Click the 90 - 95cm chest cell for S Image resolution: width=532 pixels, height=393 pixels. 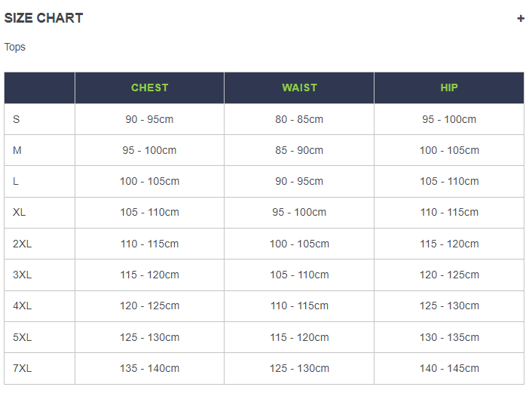149,119
